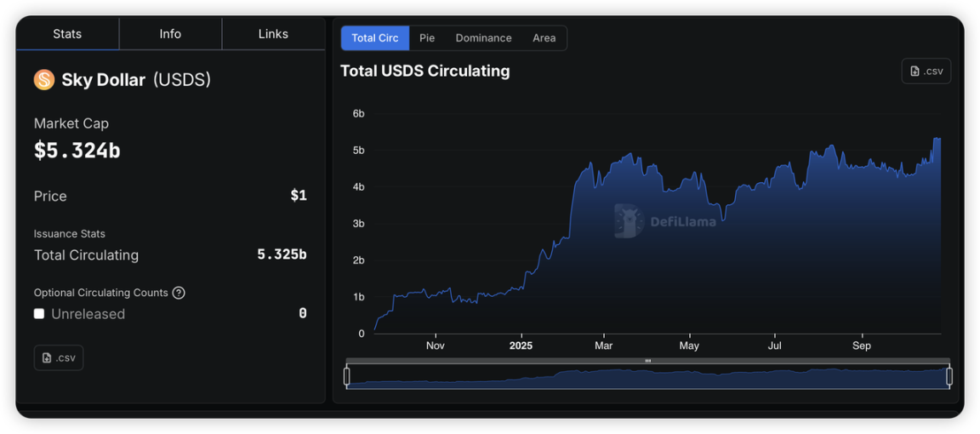Image resolution: width=980 pixels, height=434 pixels.
Task: Switch chart to Pie view
Action: 427,38
